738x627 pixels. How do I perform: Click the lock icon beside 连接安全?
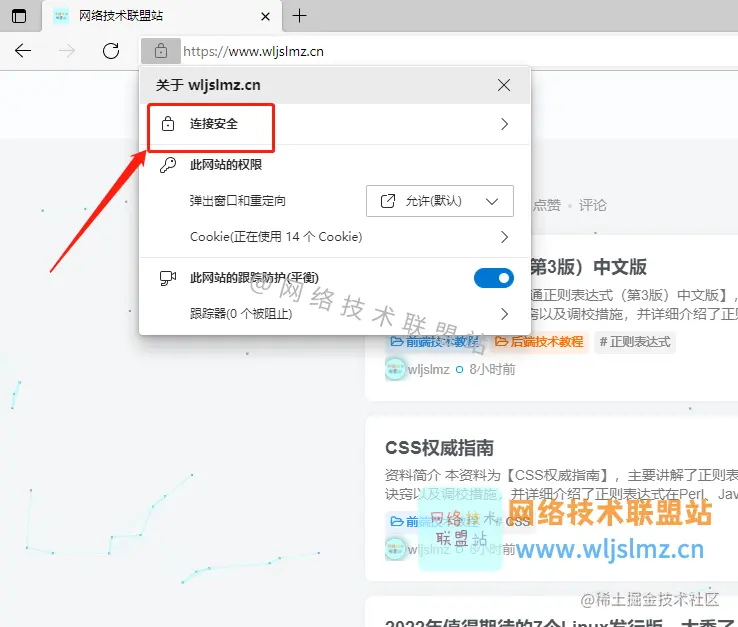(x=168, y=124)
